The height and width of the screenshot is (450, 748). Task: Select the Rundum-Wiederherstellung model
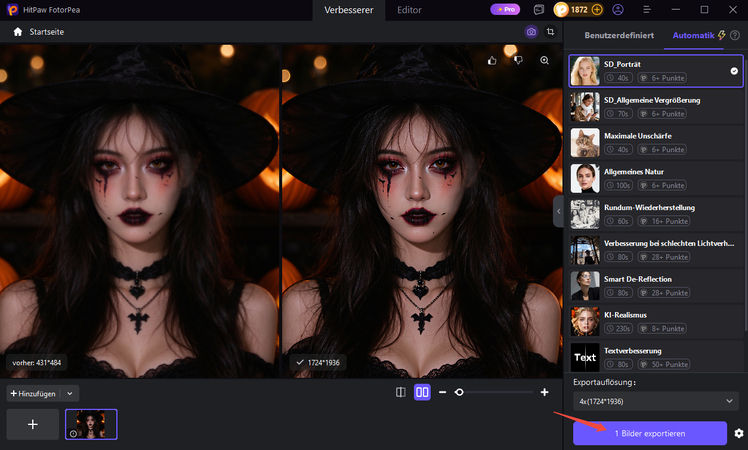[x=656, y=214]
